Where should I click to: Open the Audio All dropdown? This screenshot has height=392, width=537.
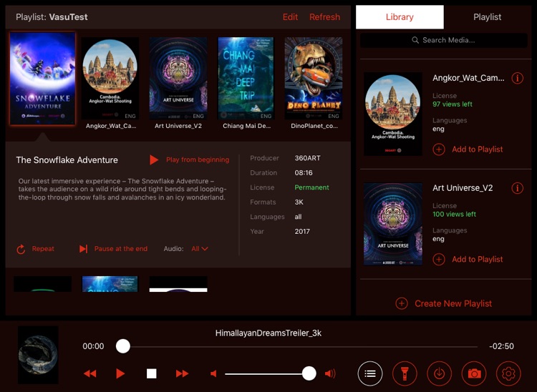(x=200, y=249)
